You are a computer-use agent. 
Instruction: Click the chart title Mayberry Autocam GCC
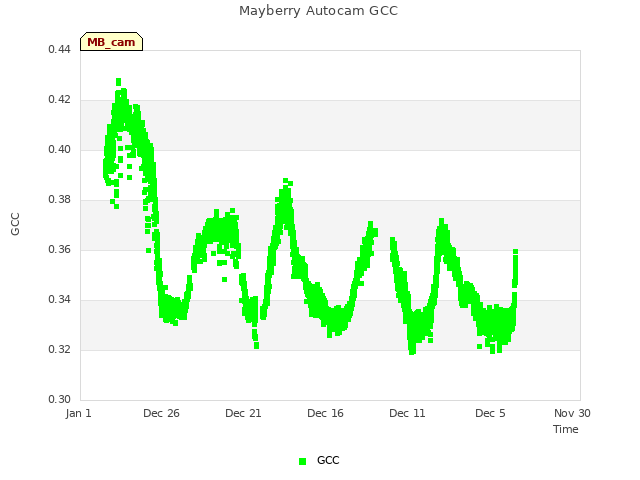(x=318, y=11)
